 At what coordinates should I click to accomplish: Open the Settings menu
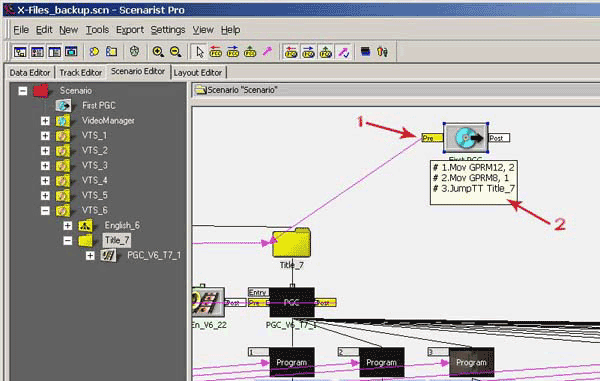(x=168, y=30)
